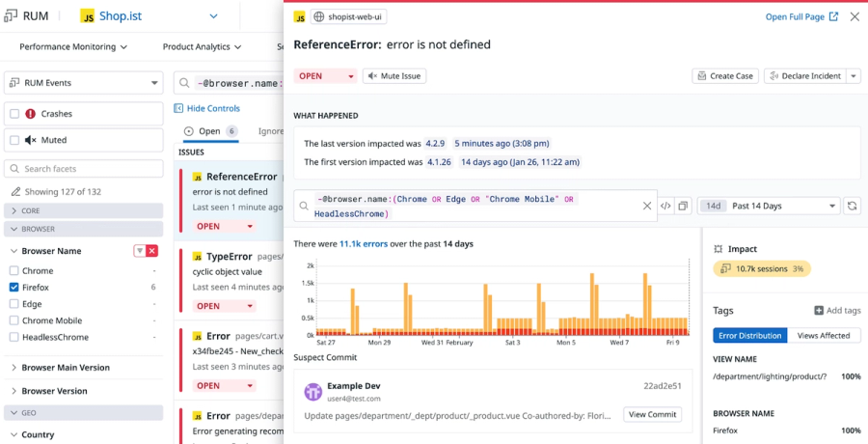Collapse the Browser Name facet
This screenshot has width=868, height=444.
tap(14, 251)
